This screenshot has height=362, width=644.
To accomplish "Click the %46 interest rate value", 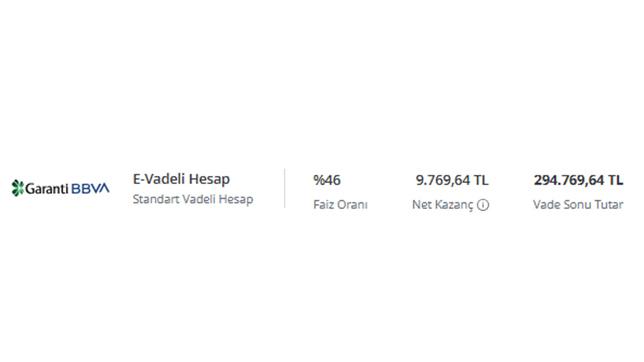I will [x=327, y=180].
